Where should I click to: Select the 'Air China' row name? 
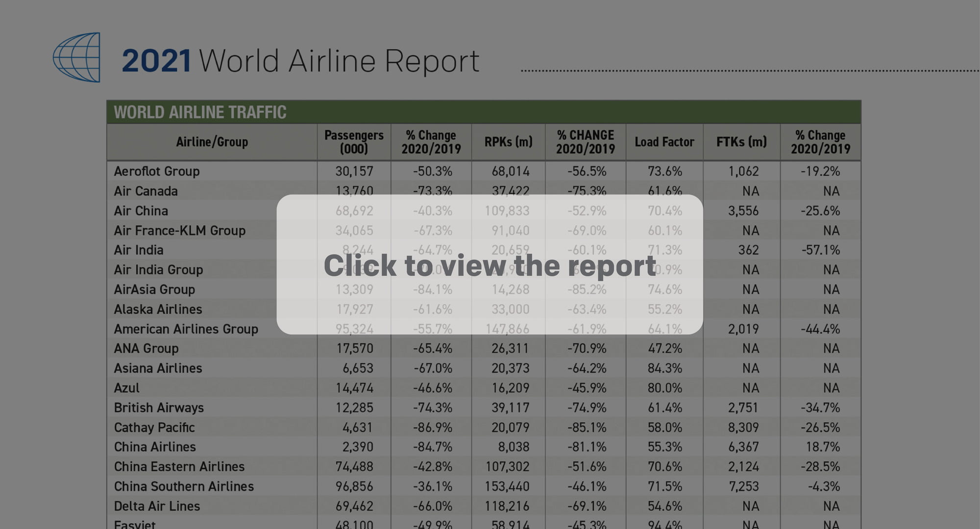(141, 211)
